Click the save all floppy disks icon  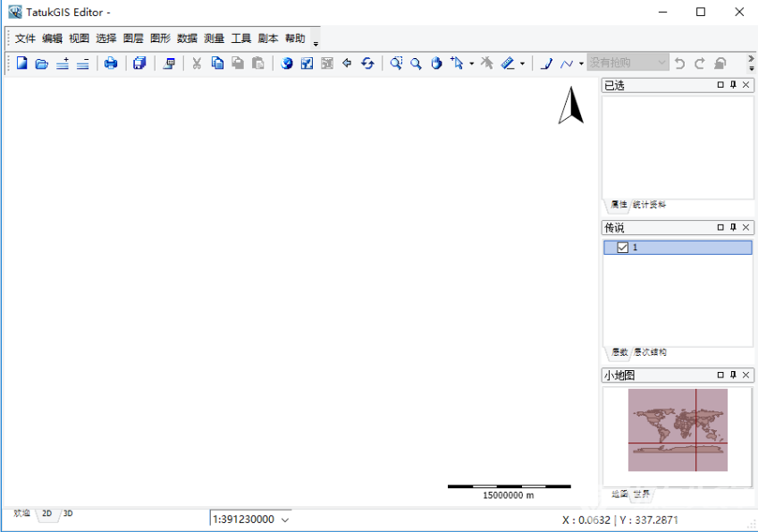(139, 63)
